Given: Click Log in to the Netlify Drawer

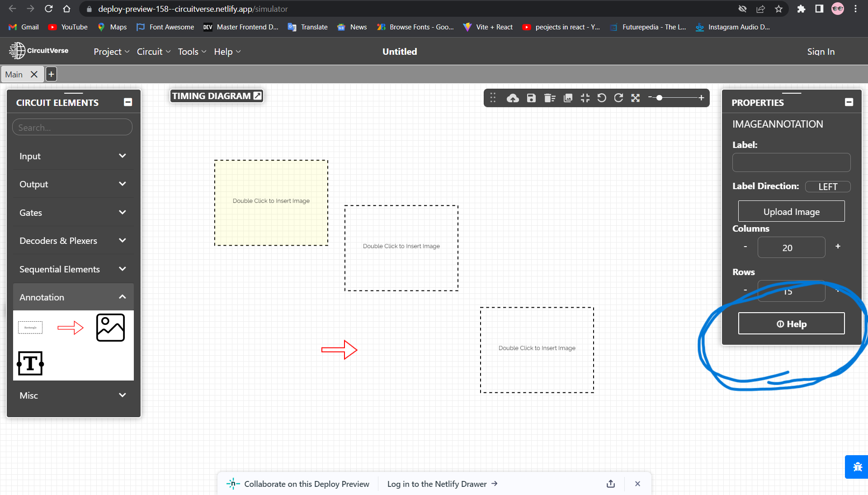Looking at the screenshot, I should tap(442, 484).
